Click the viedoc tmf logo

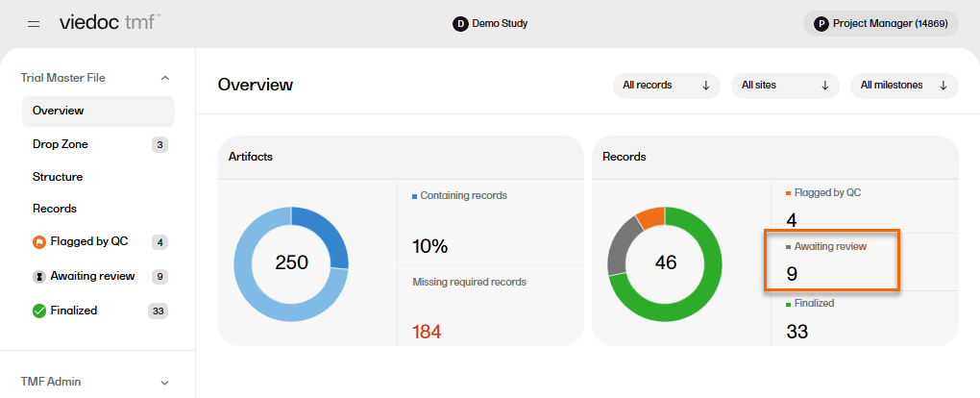(x=110, y=22)
